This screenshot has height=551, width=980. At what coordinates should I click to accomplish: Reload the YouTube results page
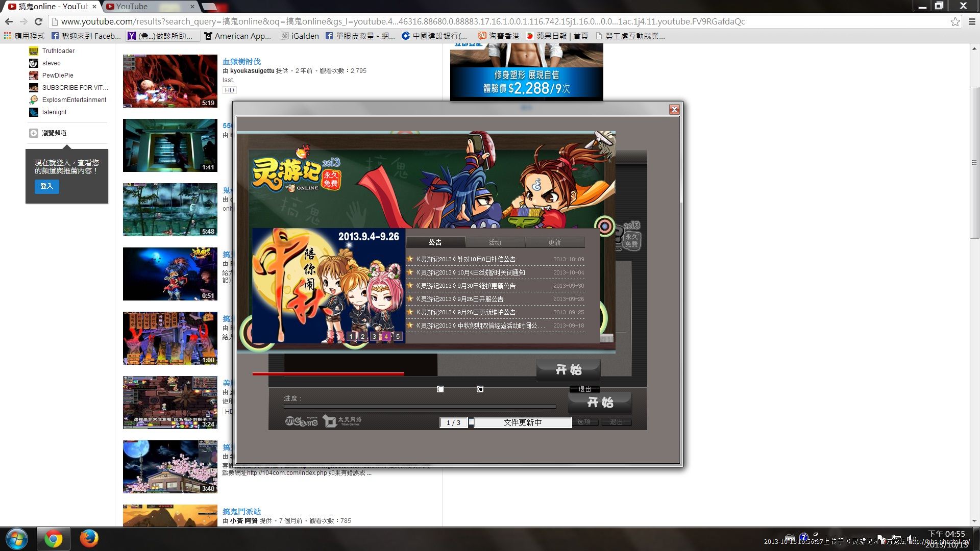pyautogui.click(x=38, y=21)
